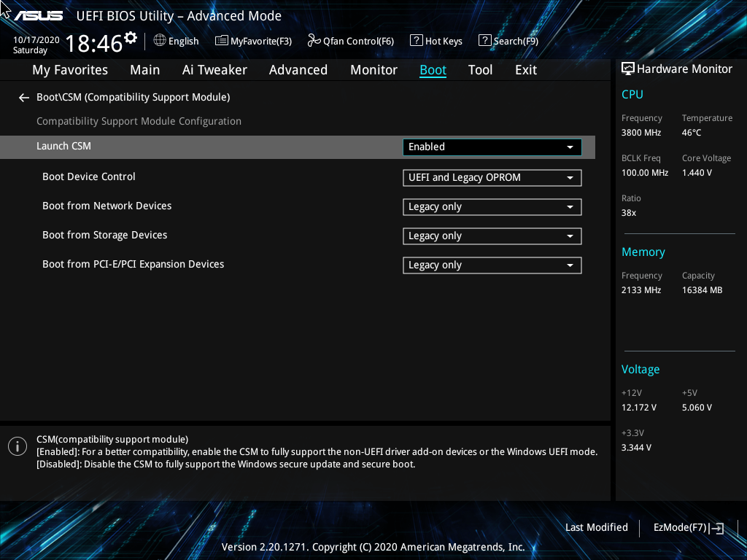Click the Voltage heading in Hardware Monitor

coord(640,370)
